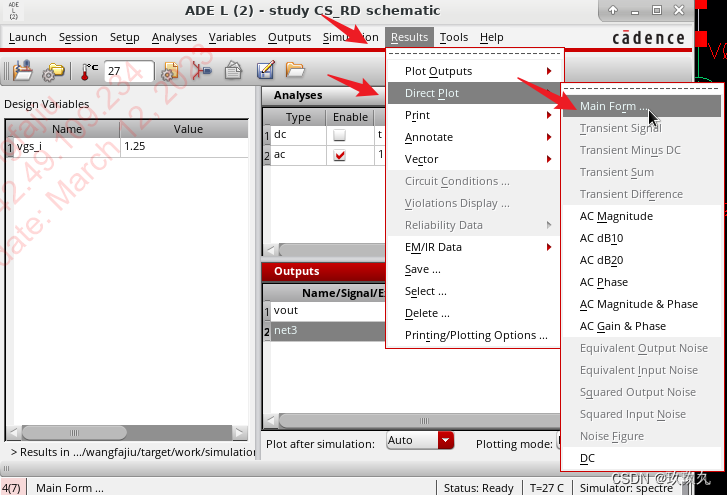The width and height of the screenshot is (727, 495).
Task: Open the Variables menu
Action: (232, 37)
